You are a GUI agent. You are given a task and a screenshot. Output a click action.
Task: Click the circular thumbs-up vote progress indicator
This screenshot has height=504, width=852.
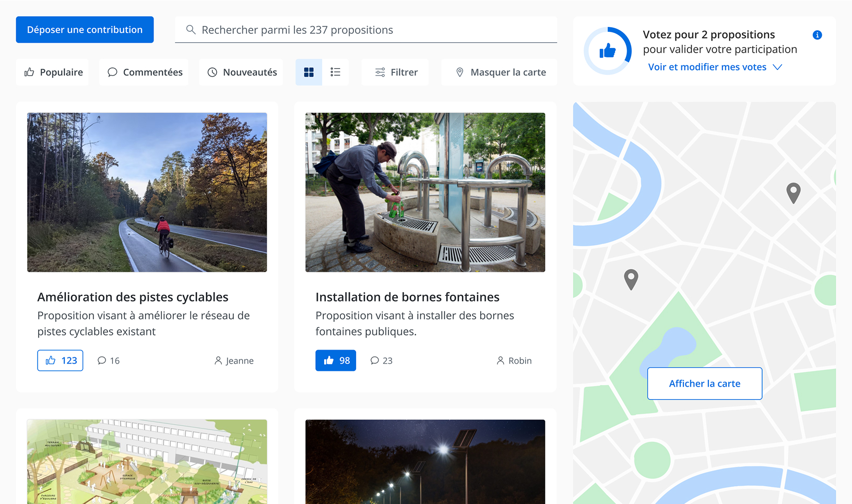point(607,51)
